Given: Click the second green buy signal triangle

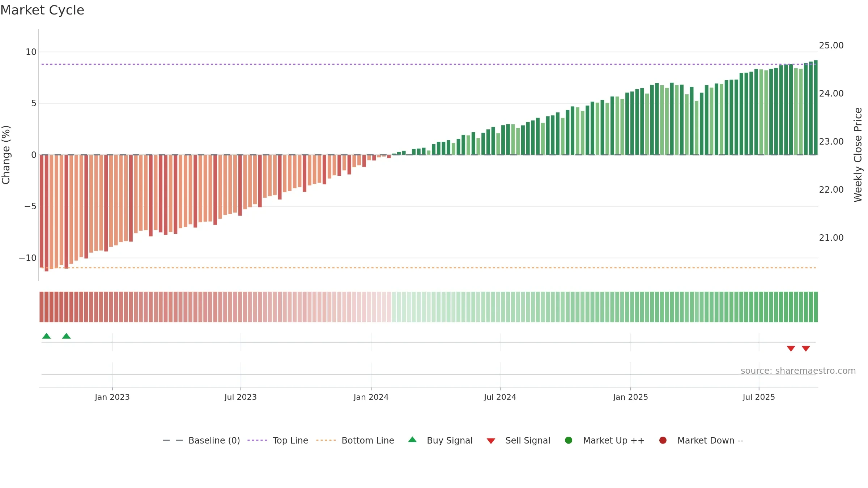Looking at the screenshot, I should tap(66, 336).
